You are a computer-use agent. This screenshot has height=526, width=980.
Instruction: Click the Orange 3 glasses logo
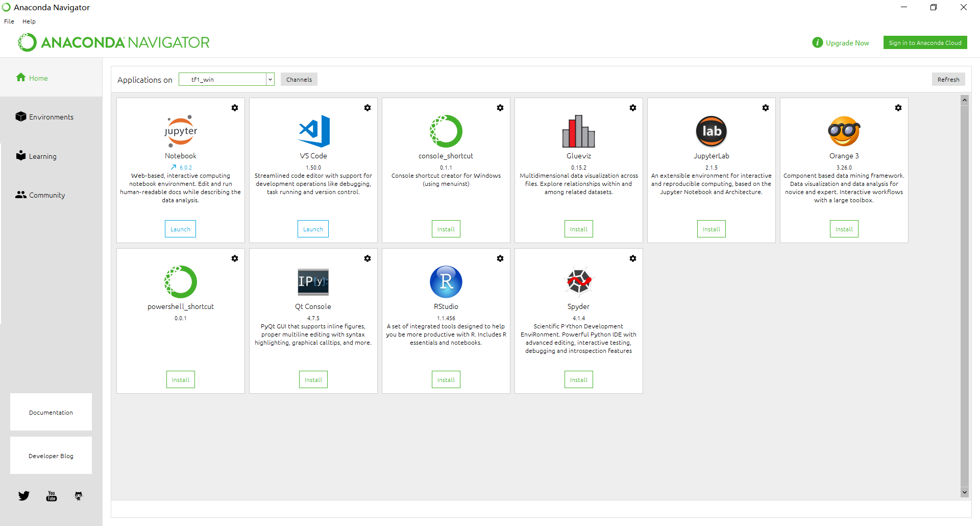pyautogui.click(x=844, y=131)
